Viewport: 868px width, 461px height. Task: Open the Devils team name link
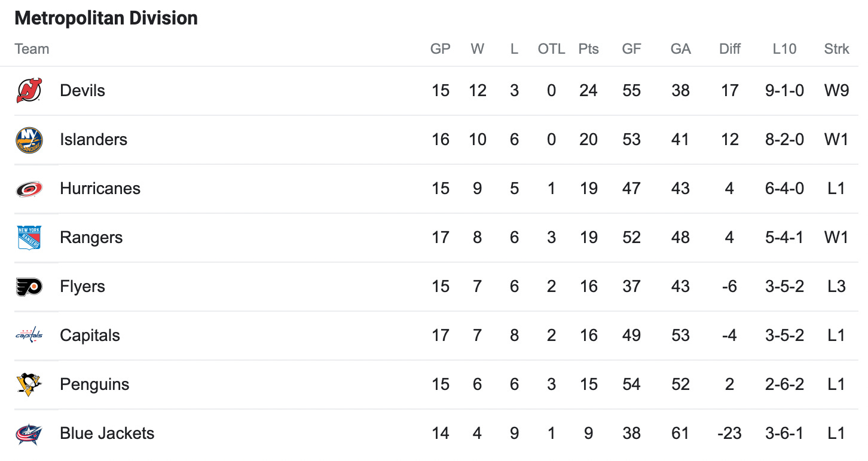(82, 91)
